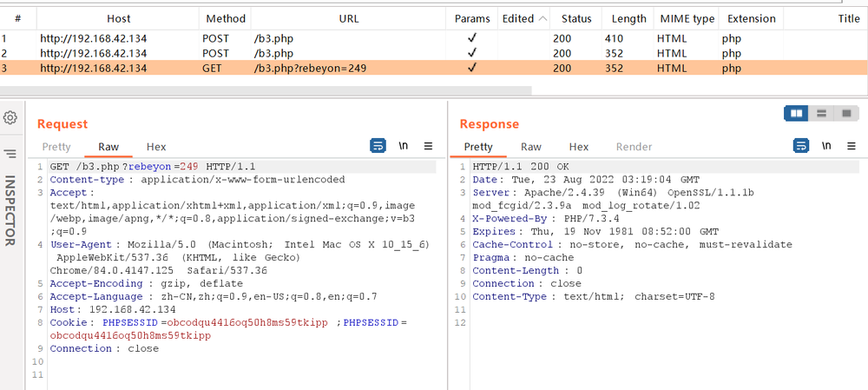Click the Inspector panel lines icon
Viewport: 868px width, 390px height.
click(10, 154)
